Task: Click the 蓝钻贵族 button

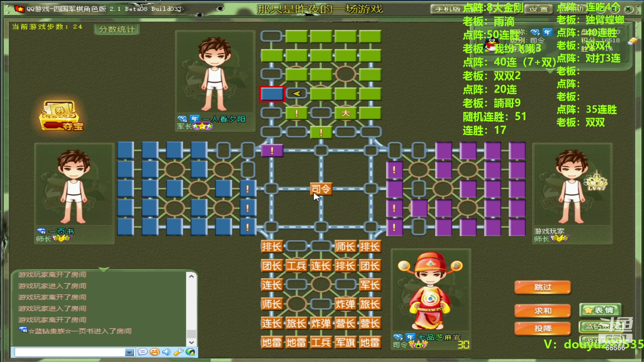Action: click(600, 326)
